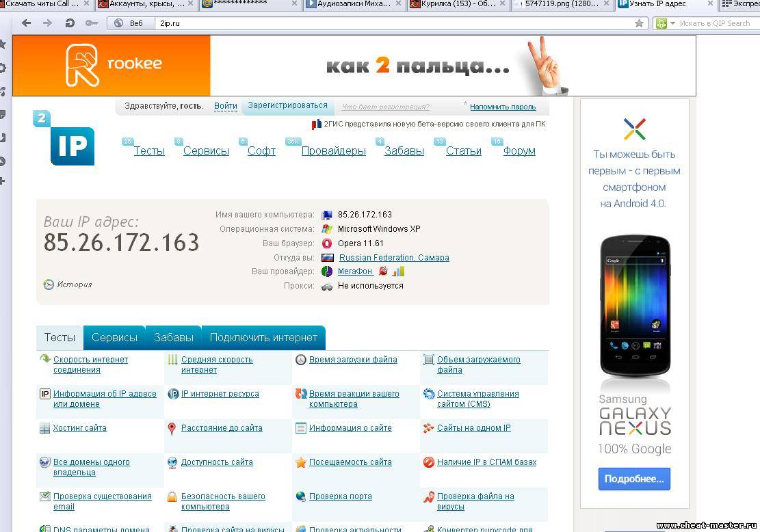Click the browser Back arrow button

pos(26,23)
